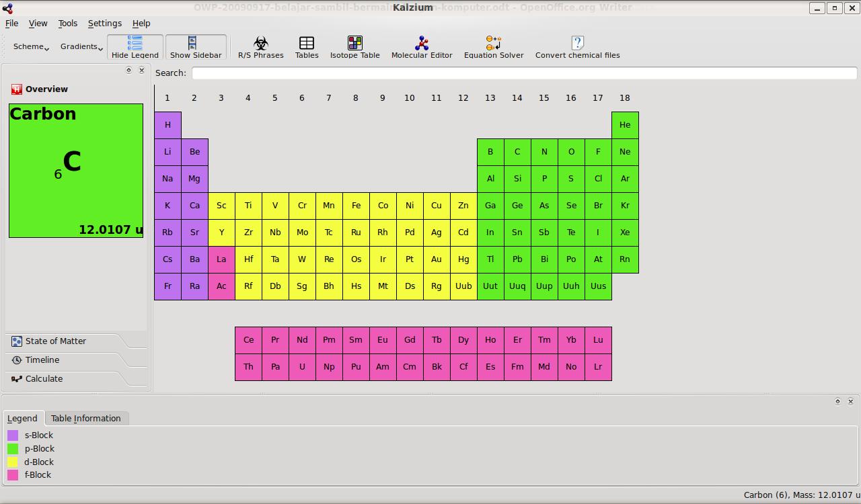Select the Uranium (U) element
The image size is (861, 504).
point(302,367)
